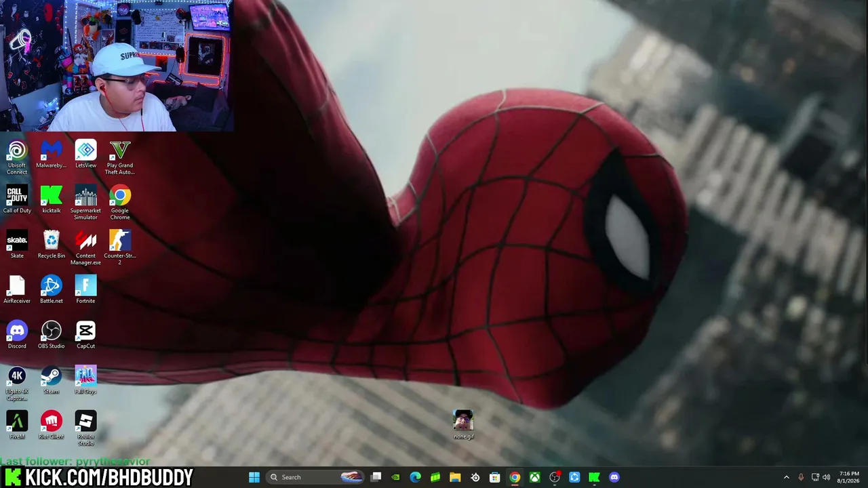This screenshot has width=868, height=488.
Task: Open SteelSeries app from the taskbar
Action: [x=475, y=477]
